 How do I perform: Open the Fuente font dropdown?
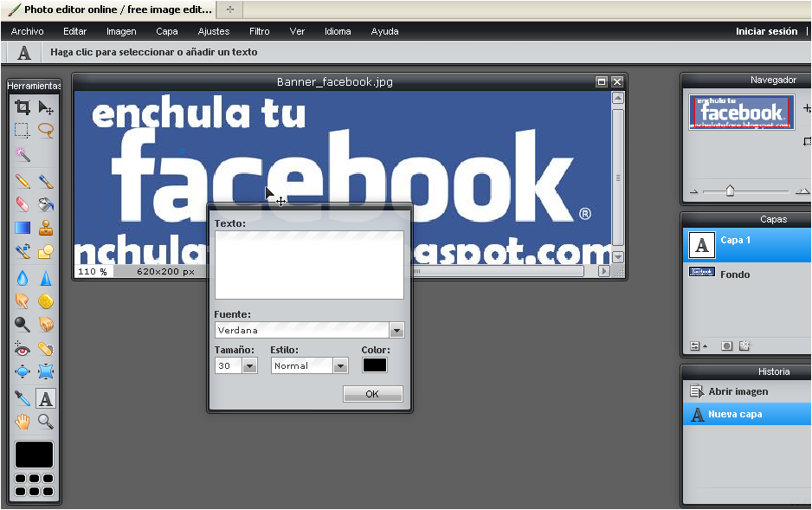pos(396,330)
